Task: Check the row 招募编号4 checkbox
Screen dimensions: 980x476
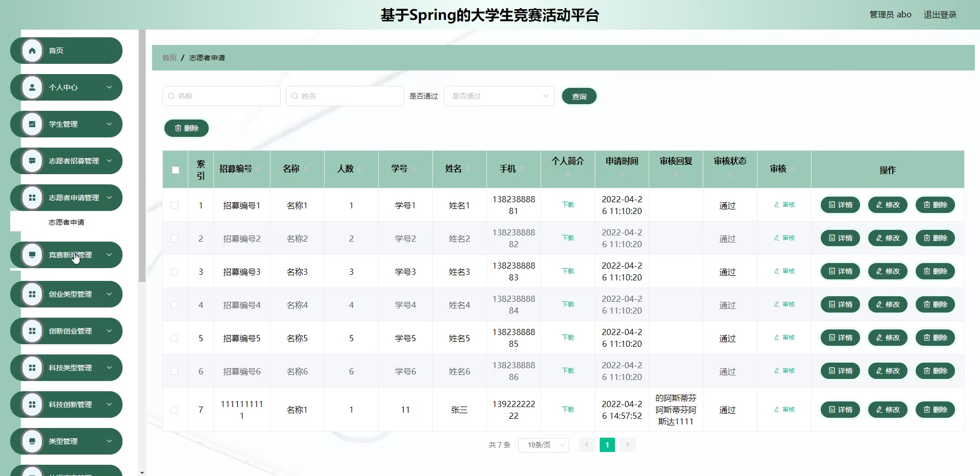Action: tap(175, 305)
